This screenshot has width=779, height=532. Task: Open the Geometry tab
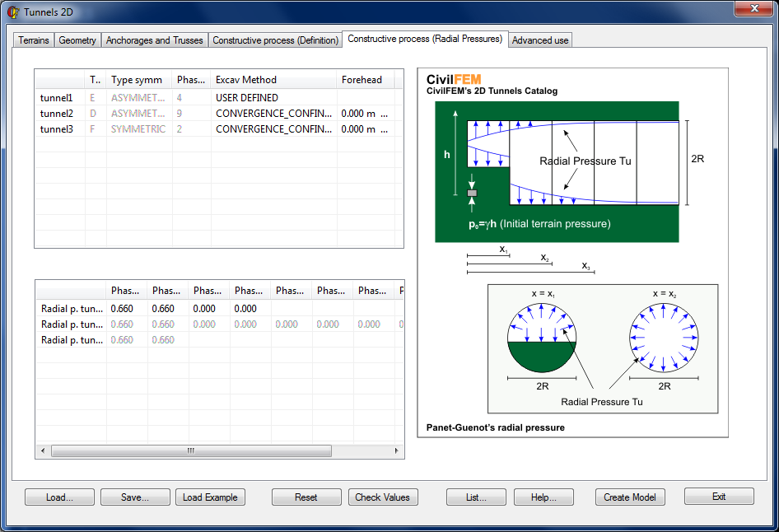[x=77, y=40]
